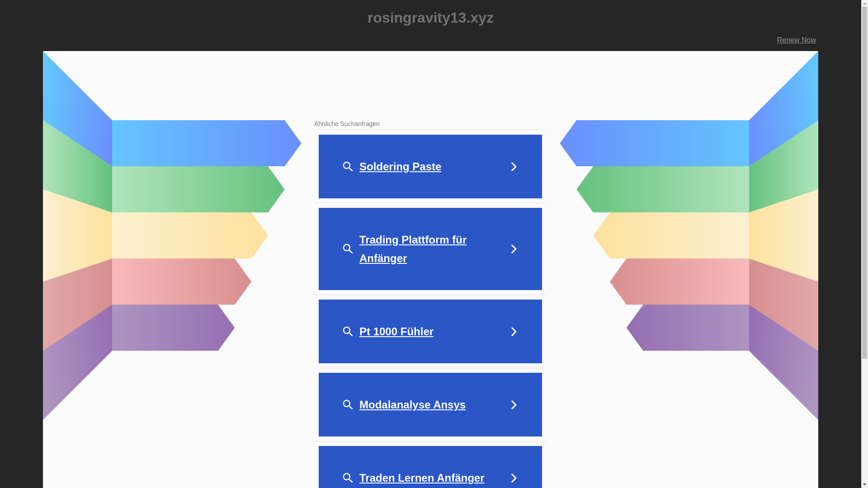Image resolution: width=868 pixels, height=488 pixels.
Task: Click the chevron arrow on Trading Plattform card
Action: 514,249
